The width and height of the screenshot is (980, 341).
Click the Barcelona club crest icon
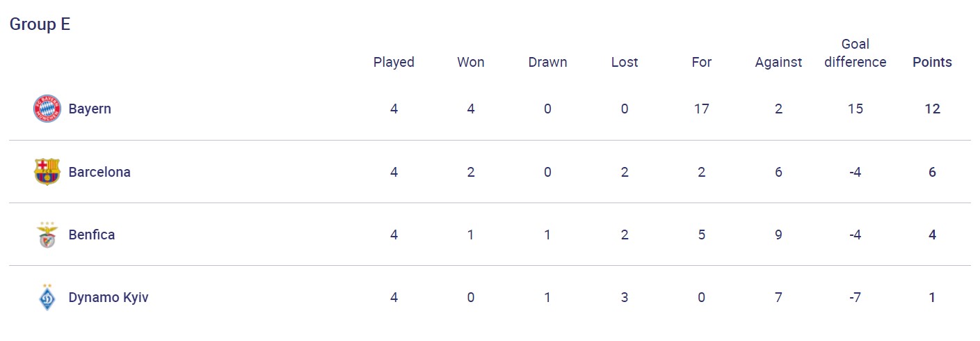[x=47, y=172]
